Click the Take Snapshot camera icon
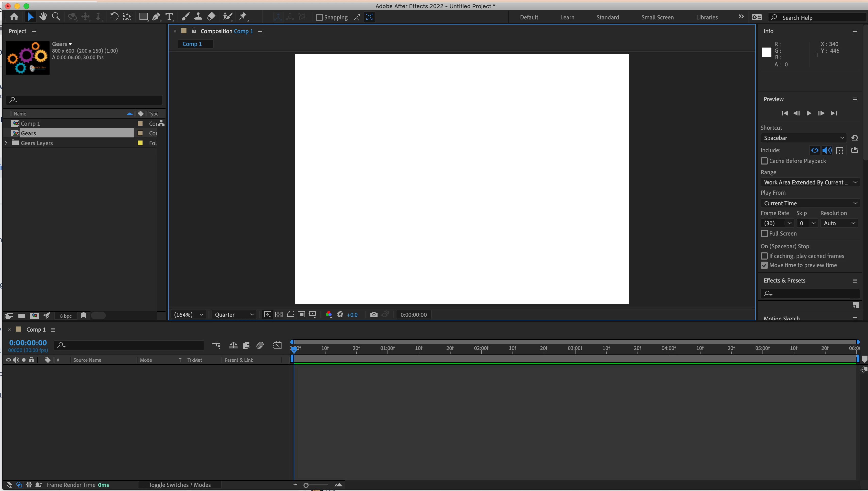The image size is (868, 491). [373, 315]
